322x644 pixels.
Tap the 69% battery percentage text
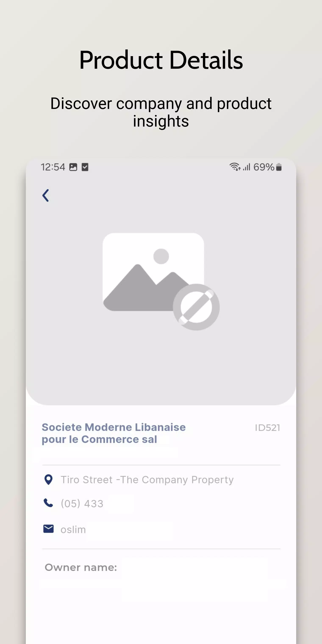coord(264,167)
